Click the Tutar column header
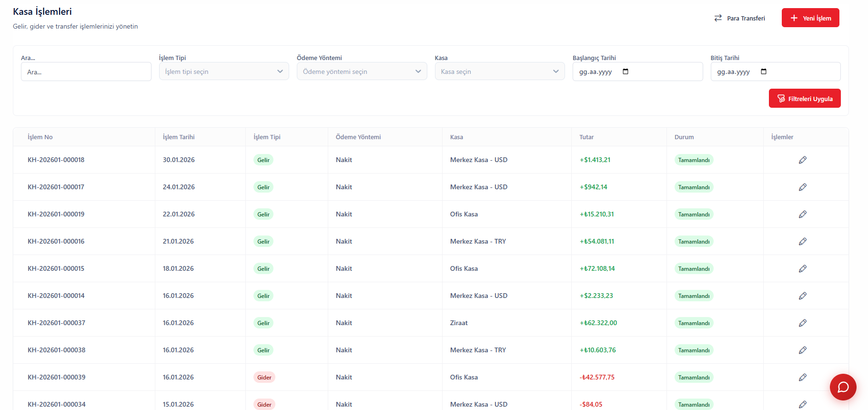The width and height of the screenshot is (868, 410). (x=586, y=137)
